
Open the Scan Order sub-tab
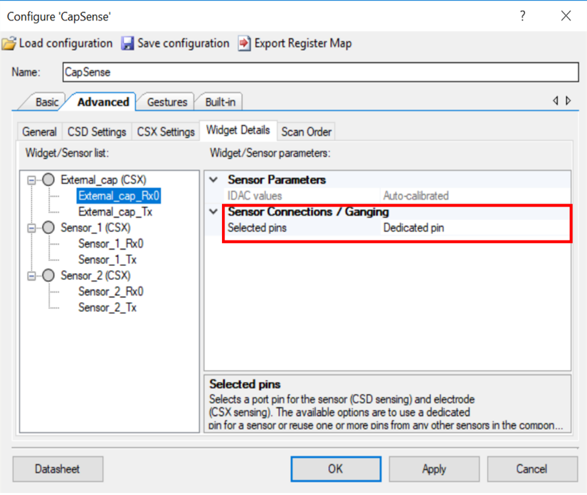[x=306, y=132]
